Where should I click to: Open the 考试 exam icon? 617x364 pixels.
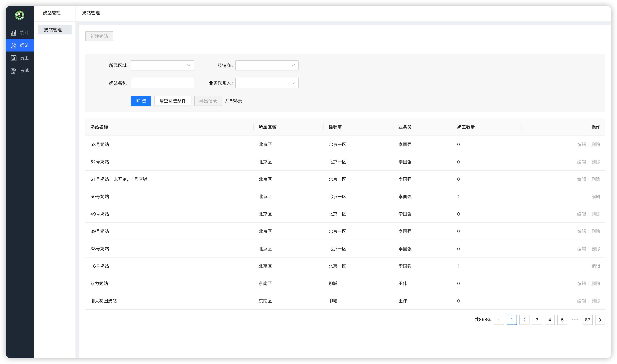[14, 71]
